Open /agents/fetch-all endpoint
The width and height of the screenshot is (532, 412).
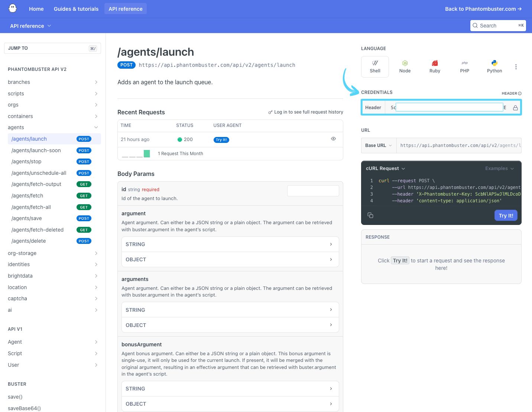pos(54,207)
